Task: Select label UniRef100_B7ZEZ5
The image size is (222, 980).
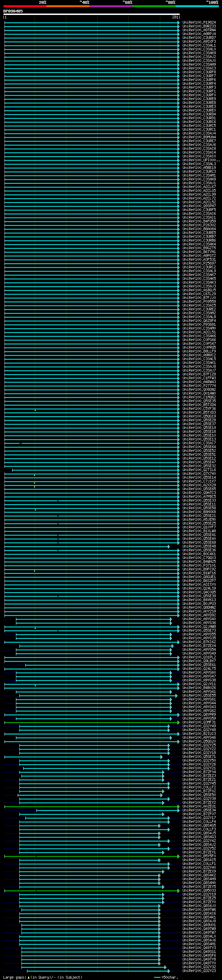Action: pos(199,898)
